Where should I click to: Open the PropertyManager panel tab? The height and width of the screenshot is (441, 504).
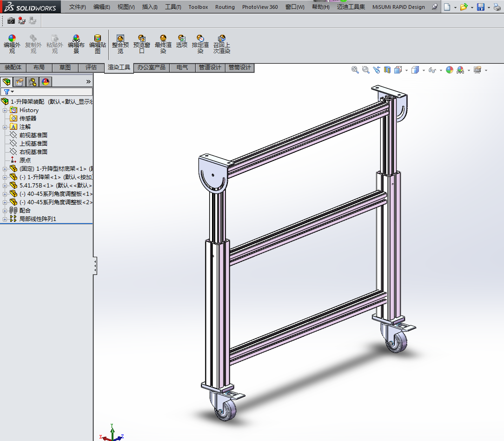[x=20, y=82]
